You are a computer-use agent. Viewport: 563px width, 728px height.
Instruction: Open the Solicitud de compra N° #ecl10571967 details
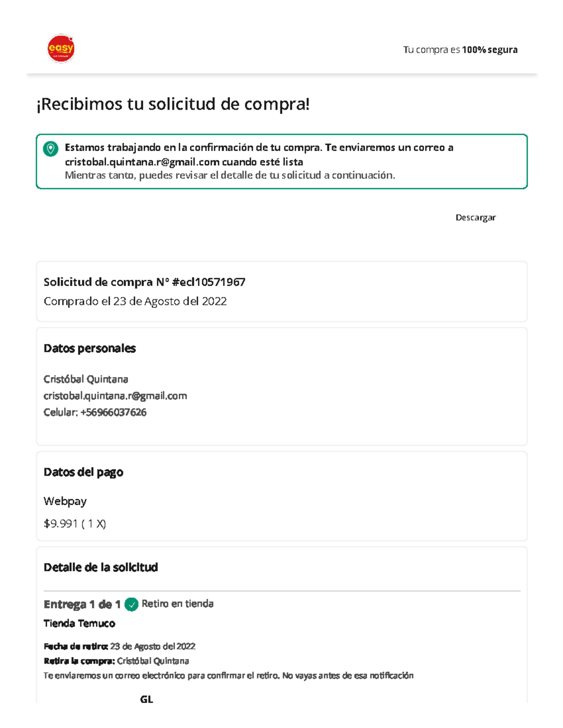(145, 282)
